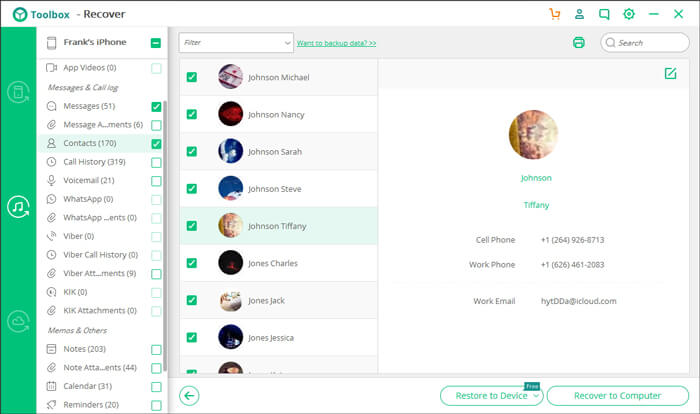Click the edit contact icon

(670, 73)
